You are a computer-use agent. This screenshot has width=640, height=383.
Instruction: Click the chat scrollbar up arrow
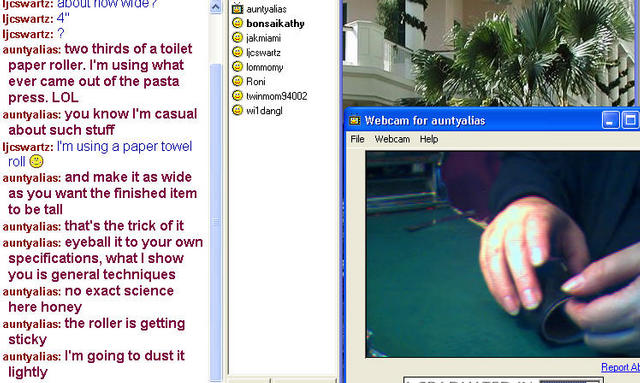(x=216, y=7)
